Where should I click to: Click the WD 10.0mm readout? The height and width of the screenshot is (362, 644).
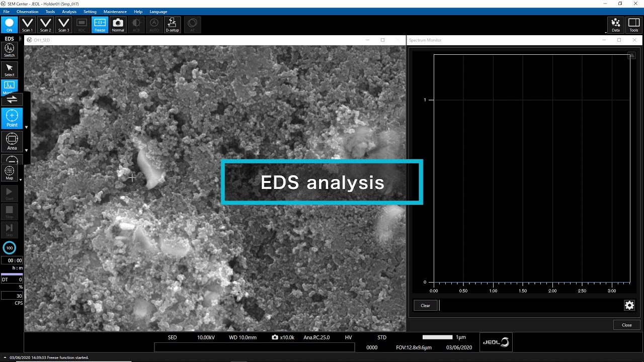pos(243,337)
